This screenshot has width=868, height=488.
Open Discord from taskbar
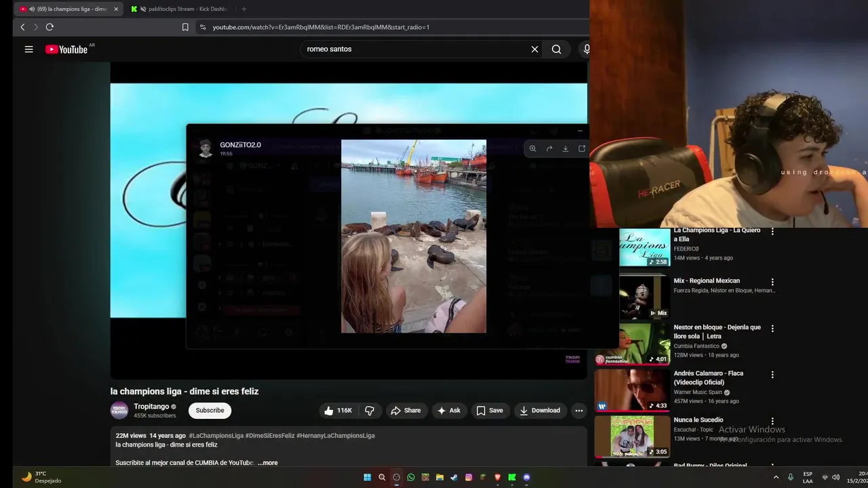[x=527, y=477]
